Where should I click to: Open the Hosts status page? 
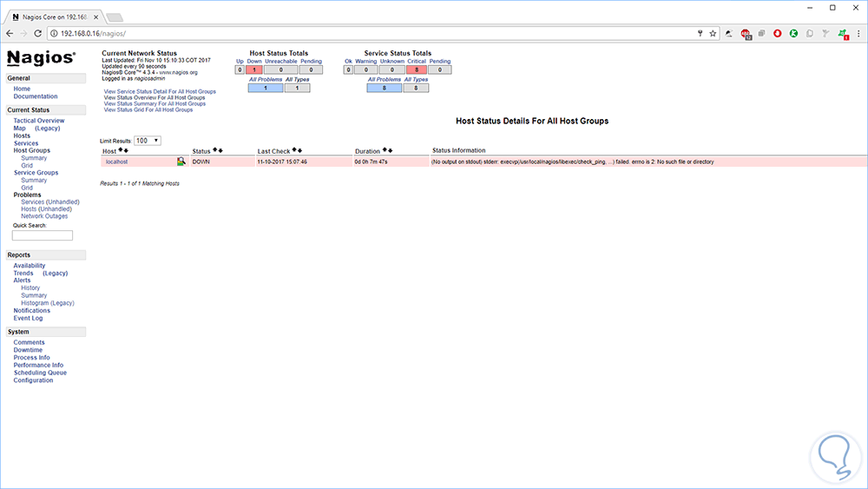click(22, 135)
